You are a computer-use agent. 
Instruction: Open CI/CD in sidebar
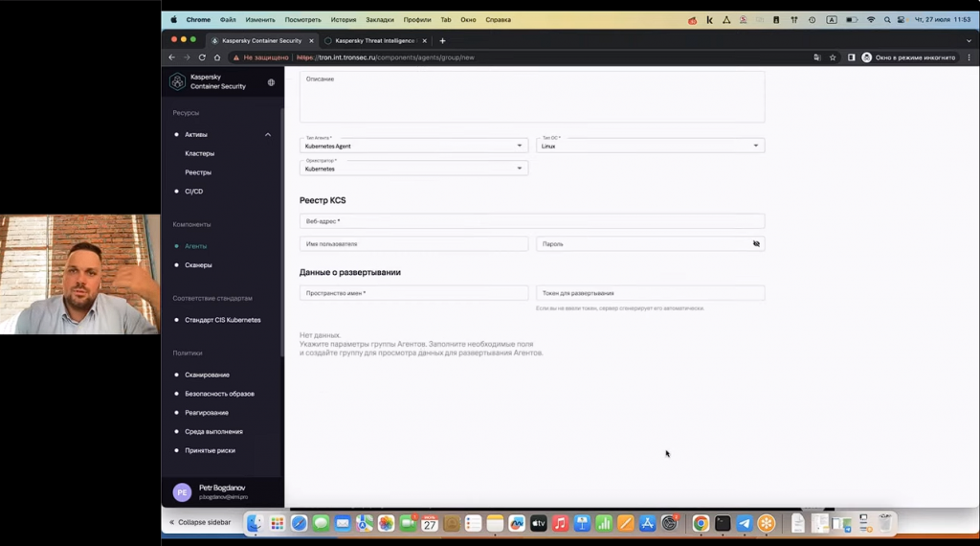click(x=193, y=192)
